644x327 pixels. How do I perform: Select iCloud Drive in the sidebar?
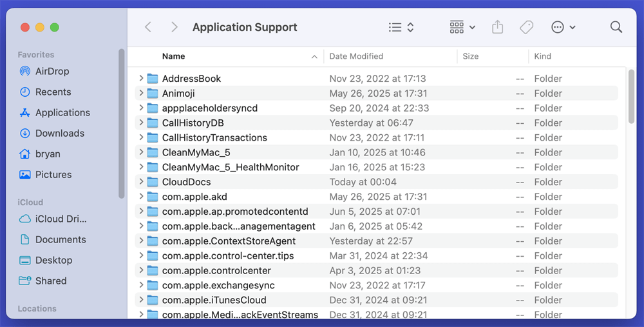[x=53, y=219]
